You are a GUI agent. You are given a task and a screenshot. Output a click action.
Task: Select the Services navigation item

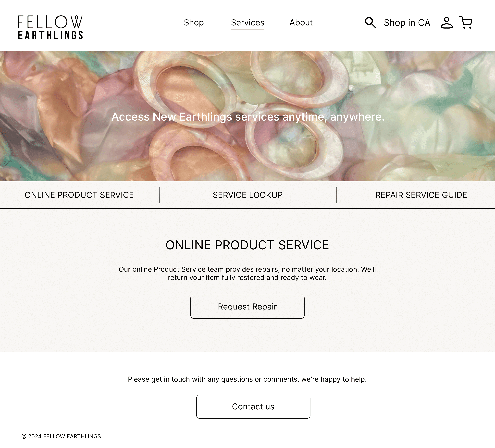[x=247, y=23]
